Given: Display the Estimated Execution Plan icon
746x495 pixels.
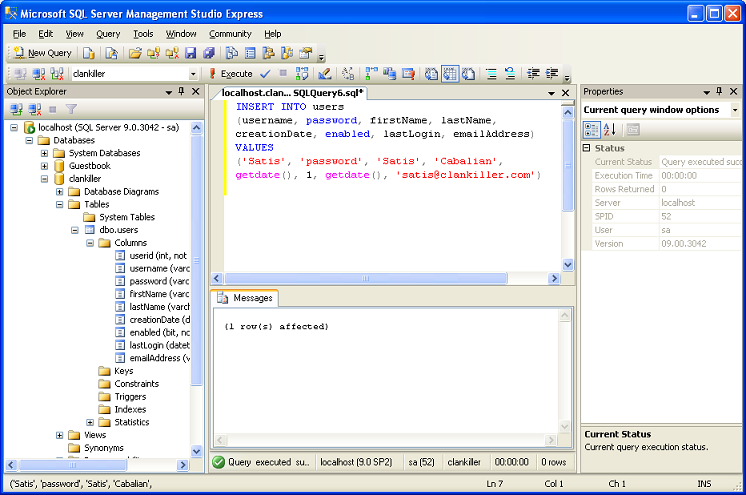Looking at the screenshot, I should pos(302,74).
